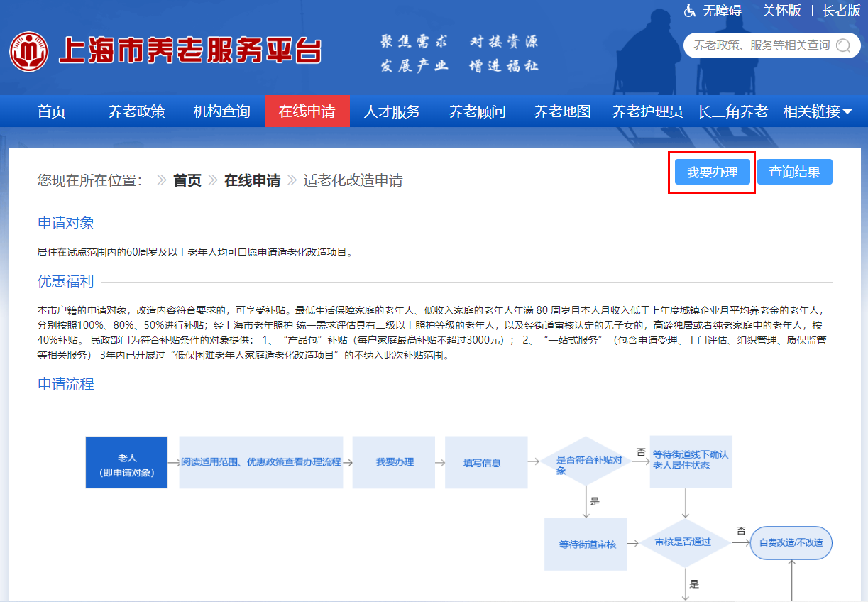The image size is (868, 602).
Task: Click the 我要办理 button
Action: tap(712, 173)
